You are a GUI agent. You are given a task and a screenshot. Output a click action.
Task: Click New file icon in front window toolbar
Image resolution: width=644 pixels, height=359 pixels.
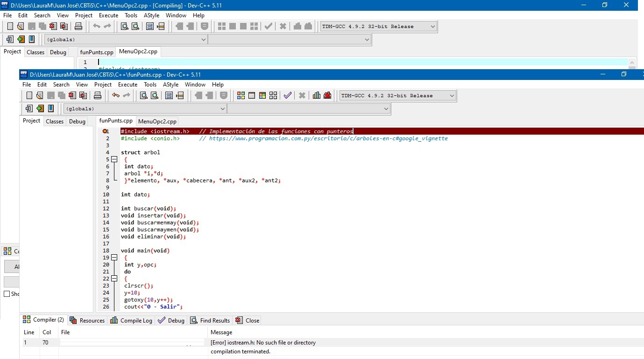coord(29,95)
